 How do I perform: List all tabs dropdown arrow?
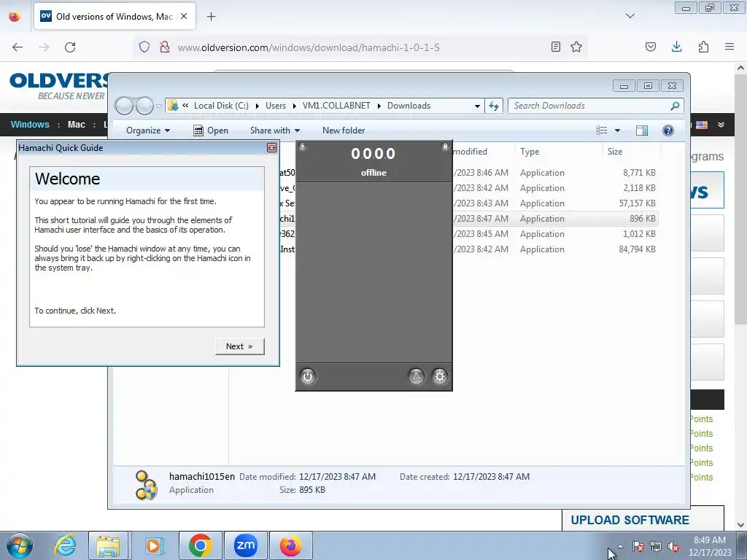(x=630, y=16)
